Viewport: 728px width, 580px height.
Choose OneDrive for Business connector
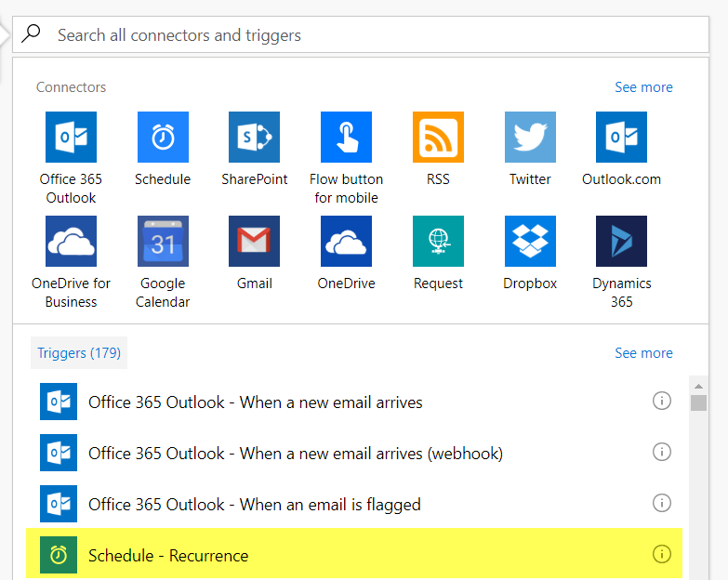[x=71, y=241]
